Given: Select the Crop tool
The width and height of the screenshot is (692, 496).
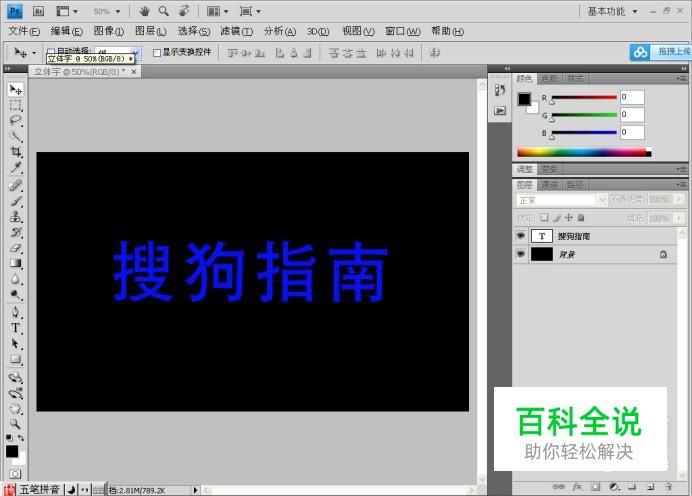Looking at the screenshot, I should pos(15,152).
